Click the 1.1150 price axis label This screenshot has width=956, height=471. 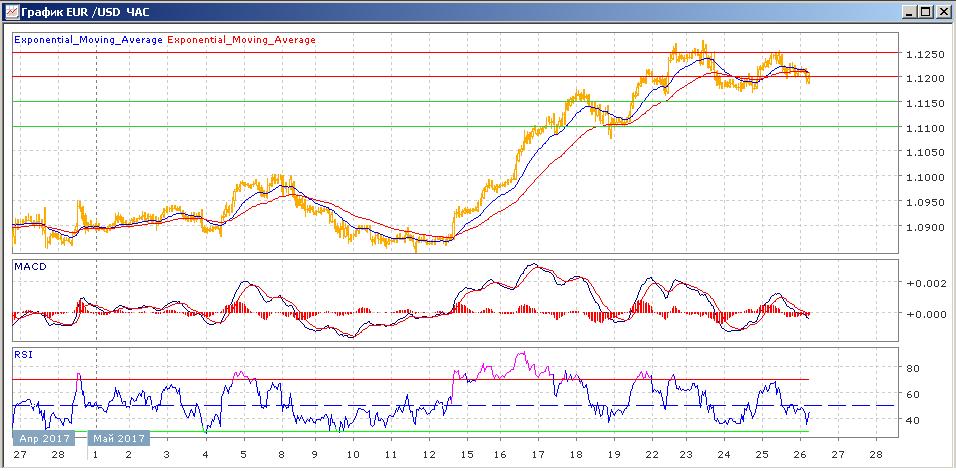pyautogui.click(x=926, y=104)
